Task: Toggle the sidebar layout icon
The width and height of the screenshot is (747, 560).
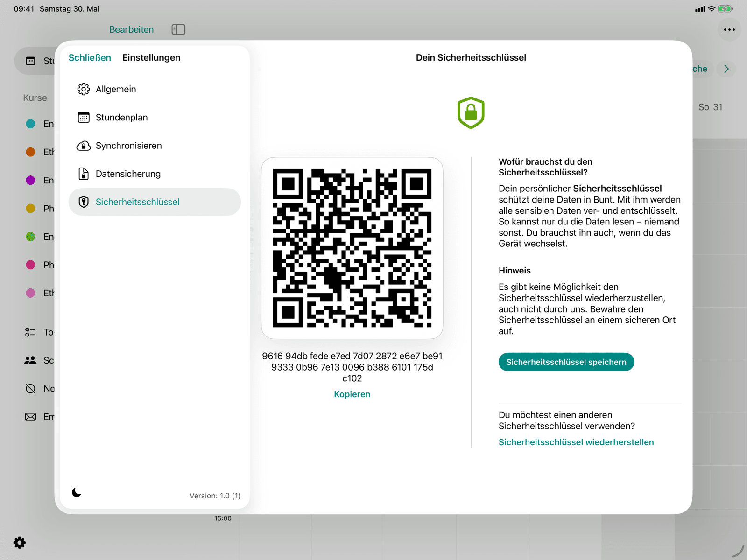Action: pyautogui.click(x=178, y=29)
